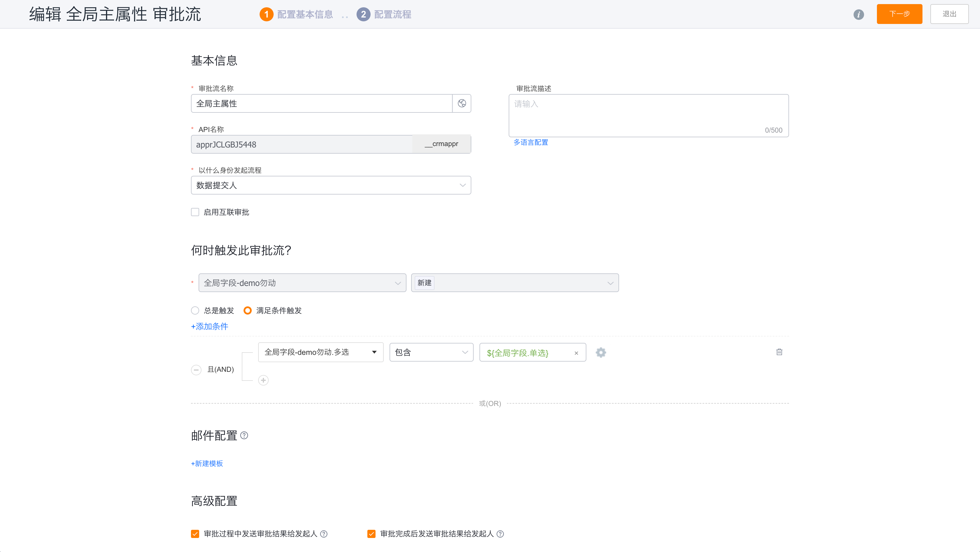980x552 pixels.
Task: Select step 1 配置基本信息
Action: (x=296, y=14)
